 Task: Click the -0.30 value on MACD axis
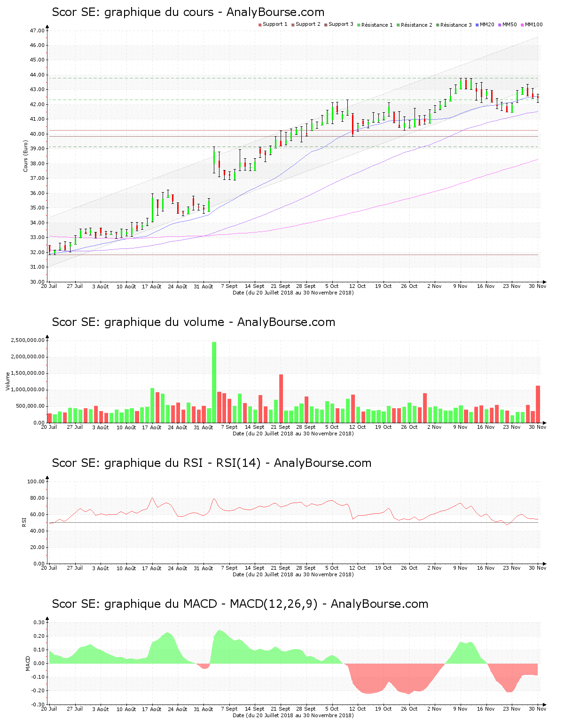(38, 705)
